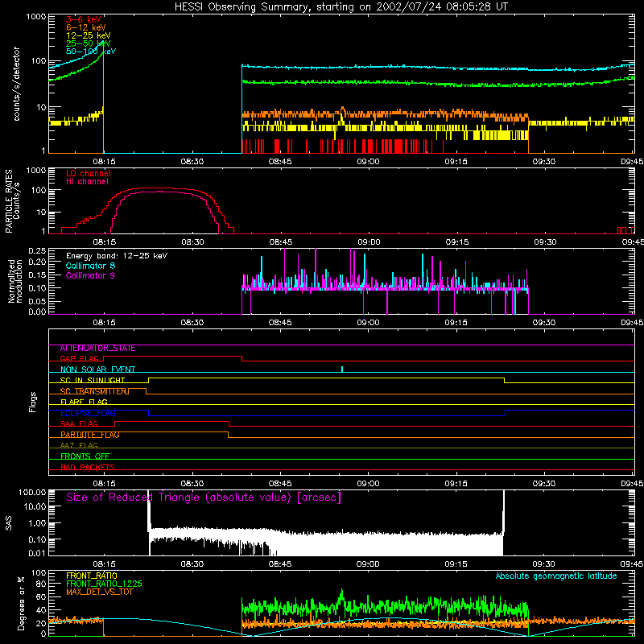This screenshot has width=644, height=644.
Task: Click the 09:30 tick label under SAS plot
Action: coord(544,564)
